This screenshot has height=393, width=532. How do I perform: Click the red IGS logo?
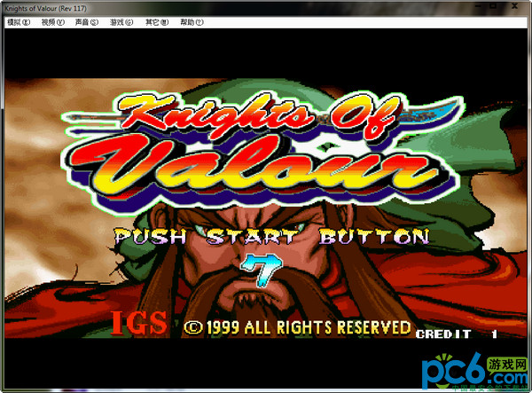coord(139,323)
